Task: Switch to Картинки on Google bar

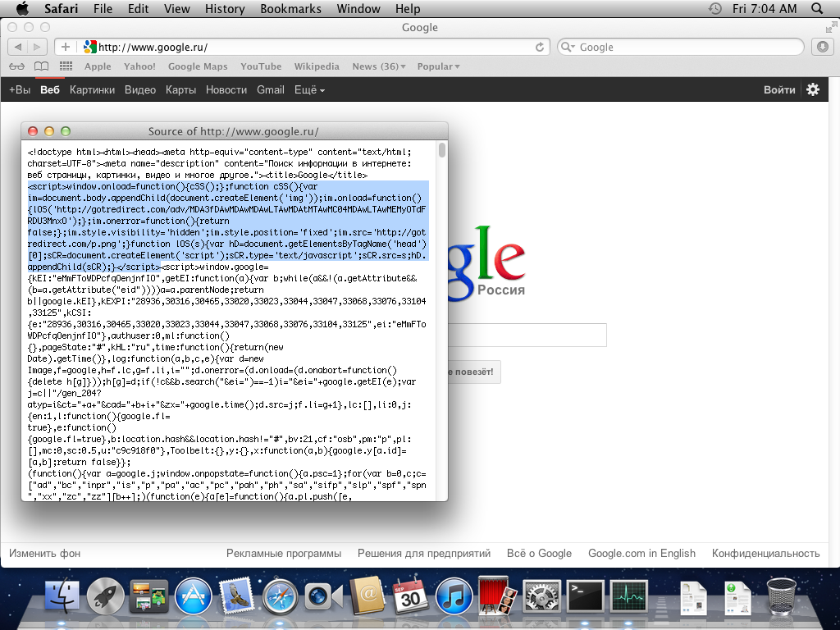Action: pos(92,90)
